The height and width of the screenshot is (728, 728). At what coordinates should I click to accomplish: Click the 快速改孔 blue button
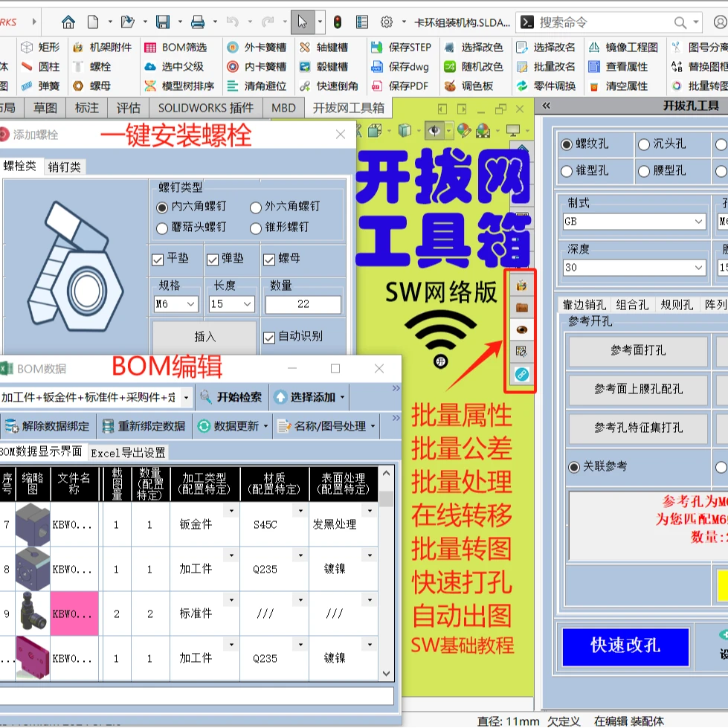[x=625, y=647]
